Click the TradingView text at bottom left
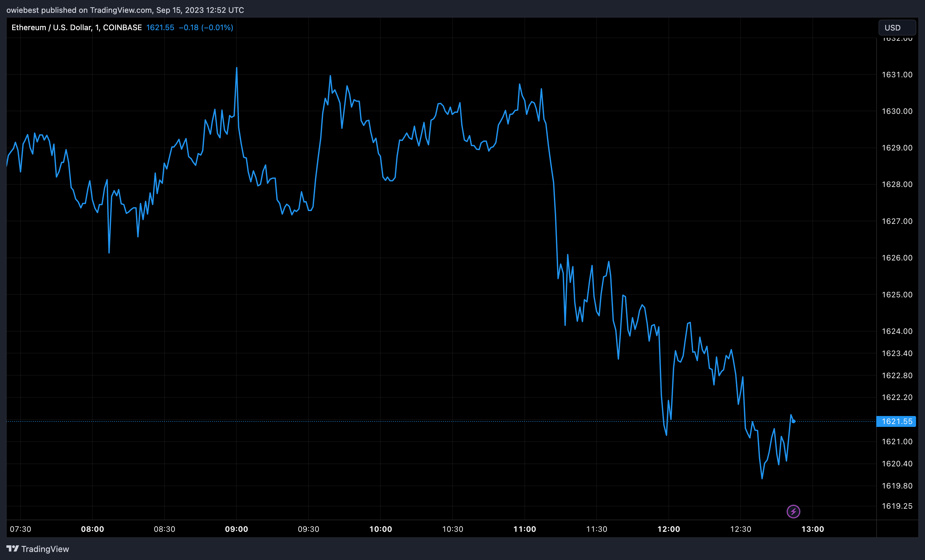 (45, 549)
